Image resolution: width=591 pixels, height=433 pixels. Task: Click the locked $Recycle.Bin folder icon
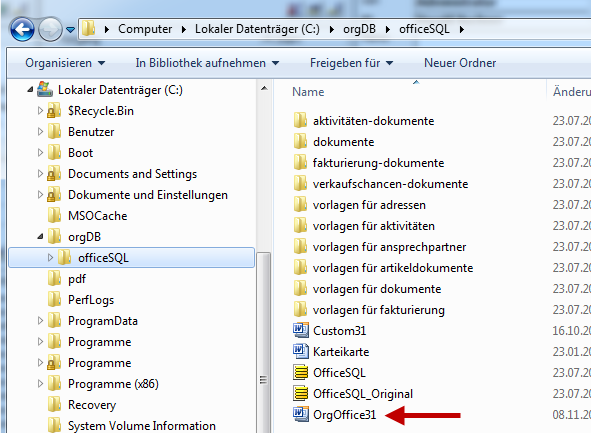click(54, 110)
